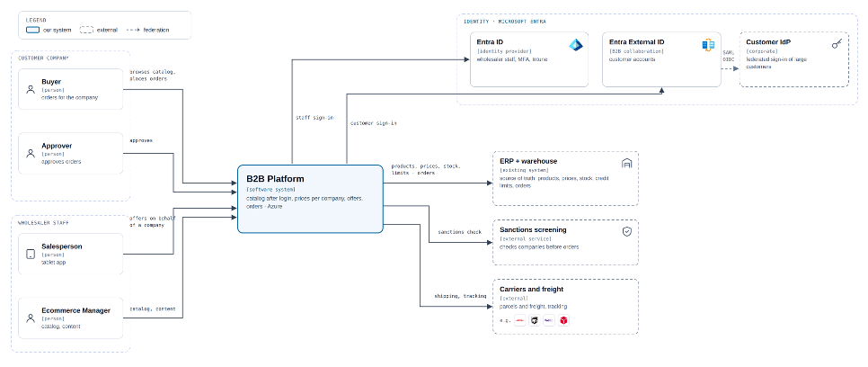Select the 'Entra External ID' node title
The width and height of the screenshot is (868, 367).
636,41
